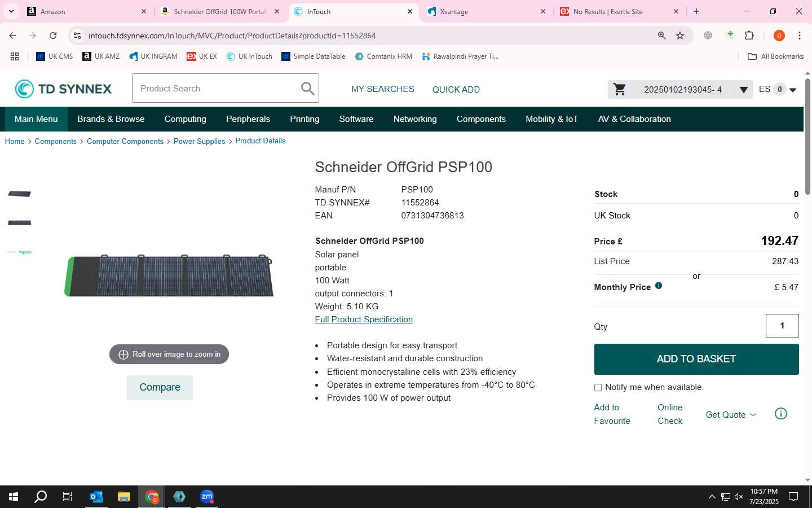The height and width of the screenshot is (508, 812).
Task: Tick the Notify me when available checkbox
Action: point(598,387)
